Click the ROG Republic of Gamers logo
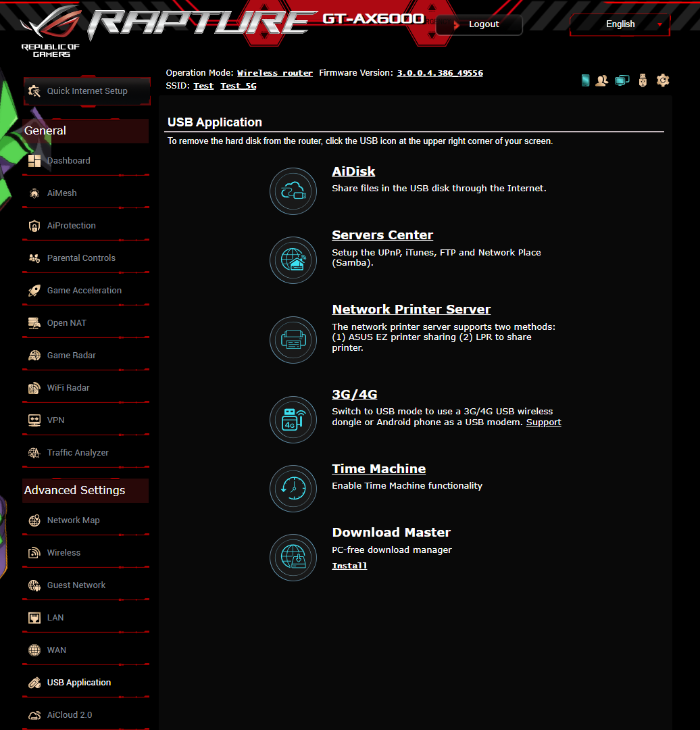The width and height of the screenshot is (700, 730). pos(50,32)
